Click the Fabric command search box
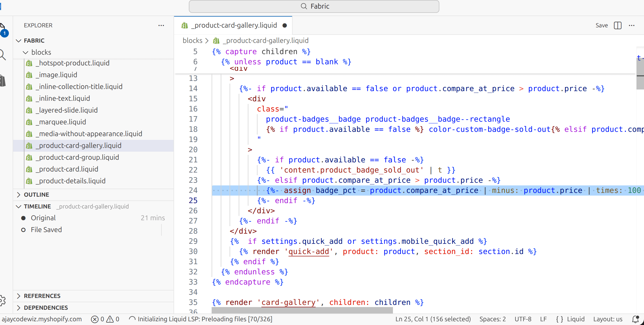Image resolution: width=644 pixels, height=325 pixels. pyautogui.click(x=314, y=6)
